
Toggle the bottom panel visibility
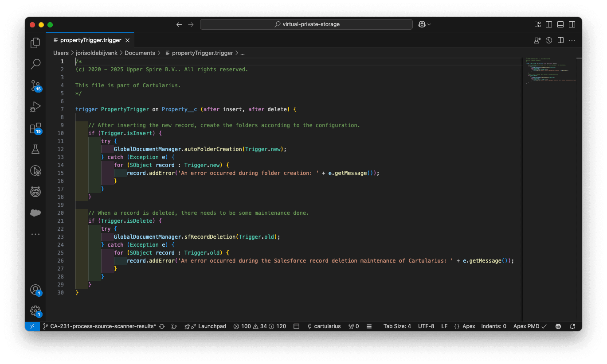(x=560, y=24)
